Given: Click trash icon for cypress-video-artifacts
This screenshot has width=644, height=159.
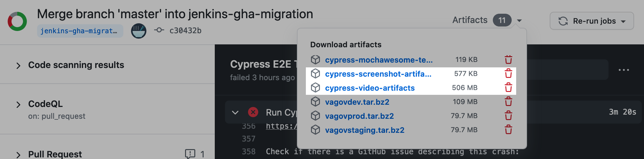Looking at the screenshot, I should coord(508,88).
